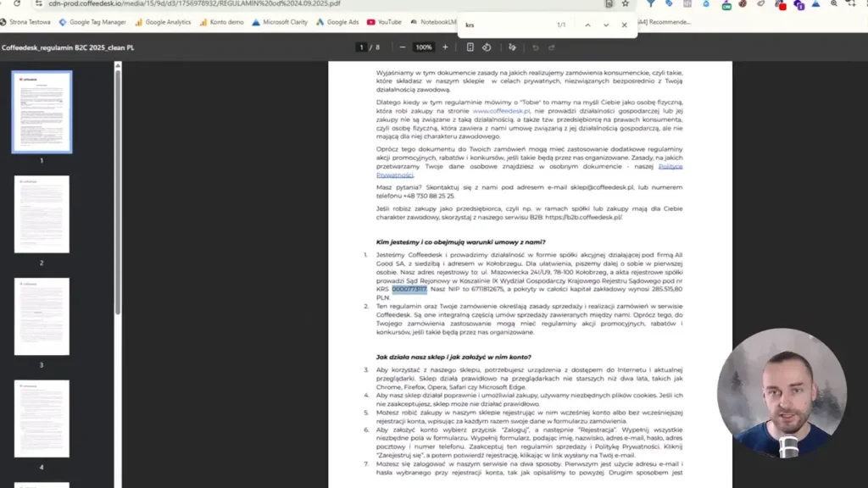Image resolution: width=868 pixels, height=488 pixels.
Task: Click the undo icon in PDF toolbar
Action: coord(536,47)
